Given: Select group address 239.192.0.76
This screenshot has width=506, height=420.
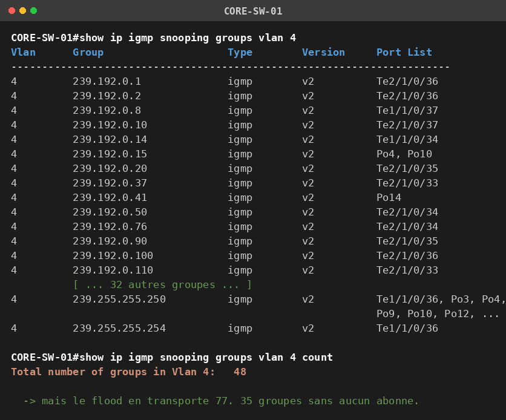Looking at the screenshot, I should click(110, 226).
